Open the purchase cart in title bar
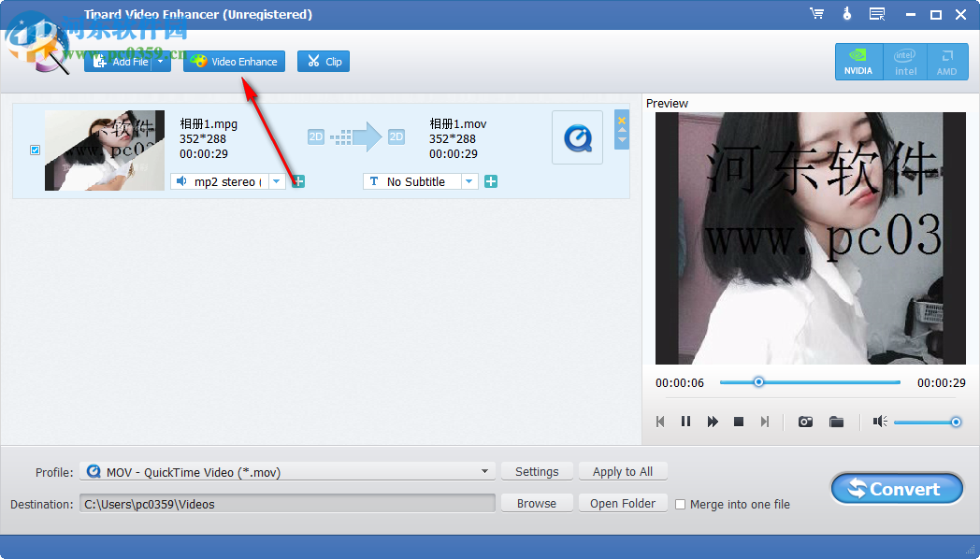980x559 pixels. point(816,14)
